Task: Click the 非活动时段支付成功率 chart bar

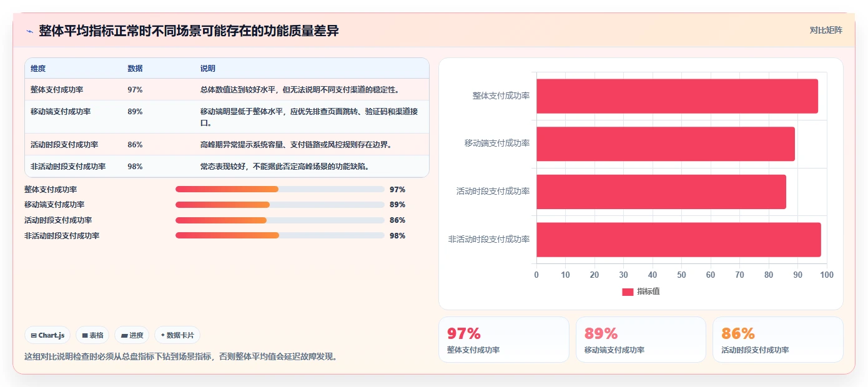Action: pyautogui.click(x=679, y=239)
